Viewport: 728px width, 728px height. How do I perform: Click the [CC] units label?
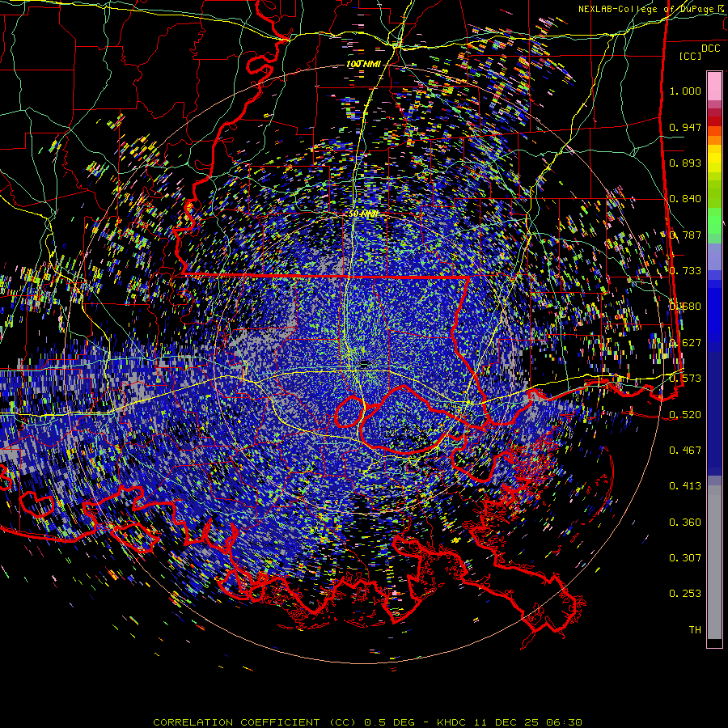(690, 56)
